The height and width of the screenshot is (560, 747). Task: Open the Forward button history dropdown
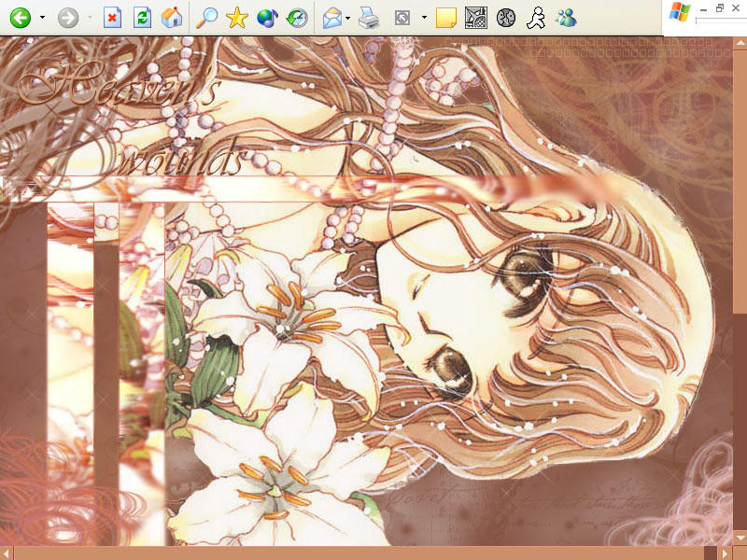click(x=90, y=18)
